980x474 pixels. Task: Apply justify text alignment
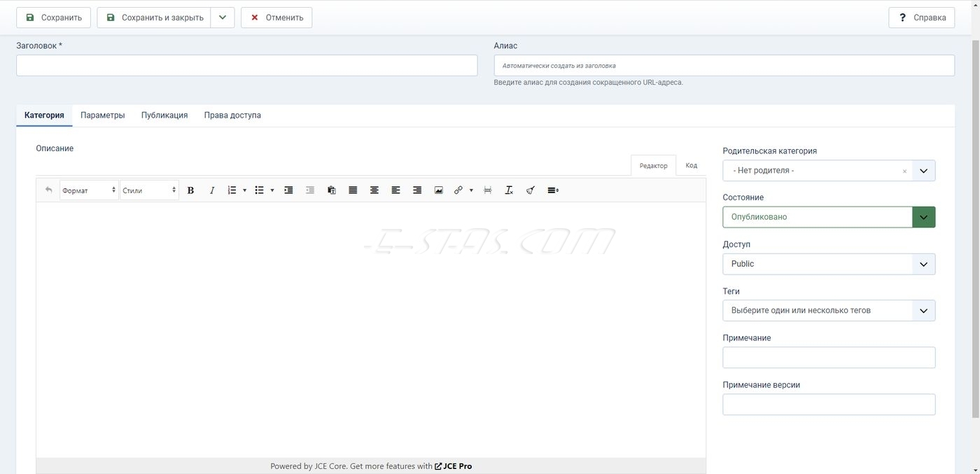353,190
